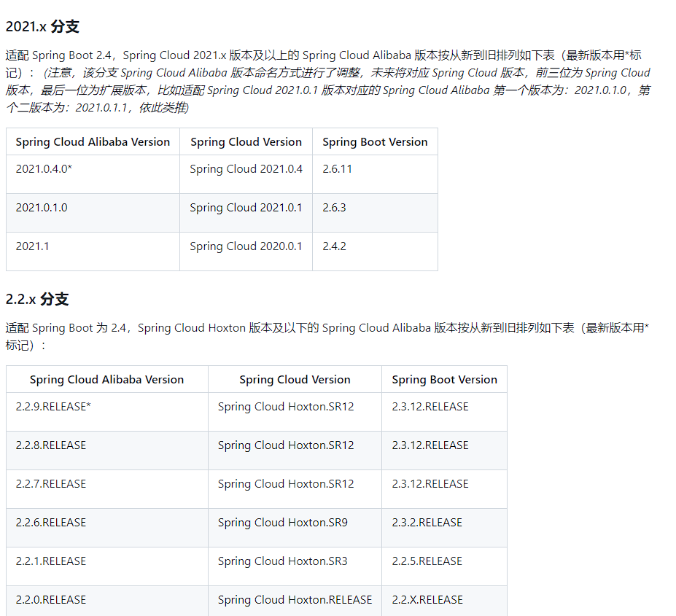
Task: Select cell "2021.1"
Action: [x=93, y=252]
